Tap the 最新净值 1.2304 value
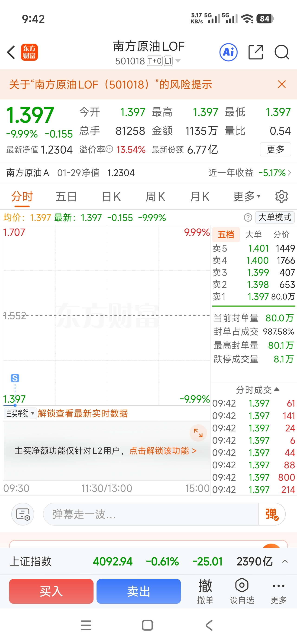297x644 pixels. (56, 150)
